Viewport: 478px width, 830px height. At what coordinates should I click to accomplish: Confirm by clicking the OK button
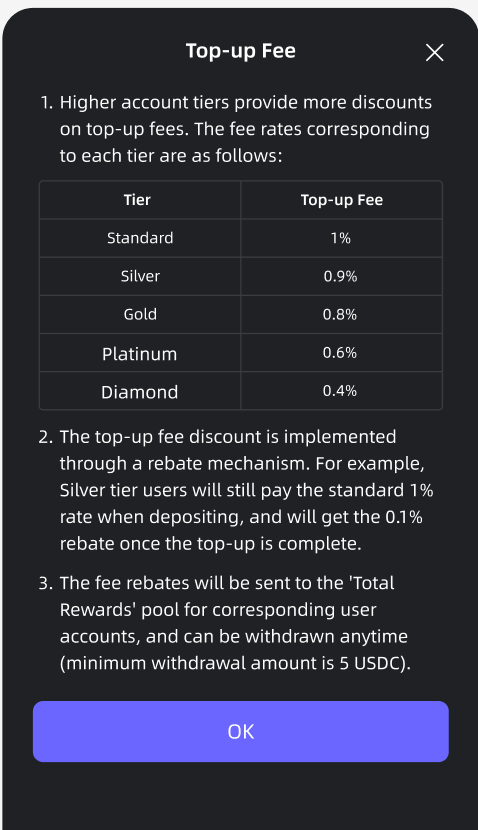click(241, 732)
